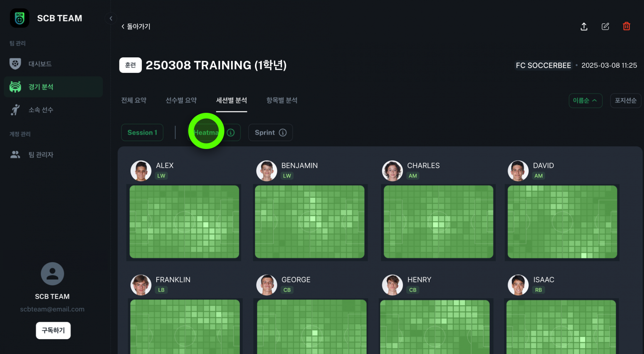The height and width of the screenshot is (354, 644).
Task: Click the Heatmap info icon
Action: click(x=231, y=133)
